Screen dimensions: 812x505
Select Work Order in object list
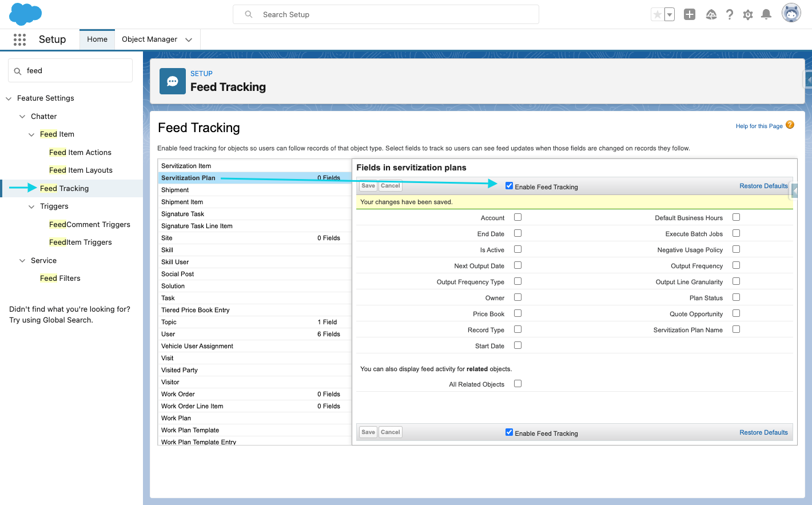[254, 394]
